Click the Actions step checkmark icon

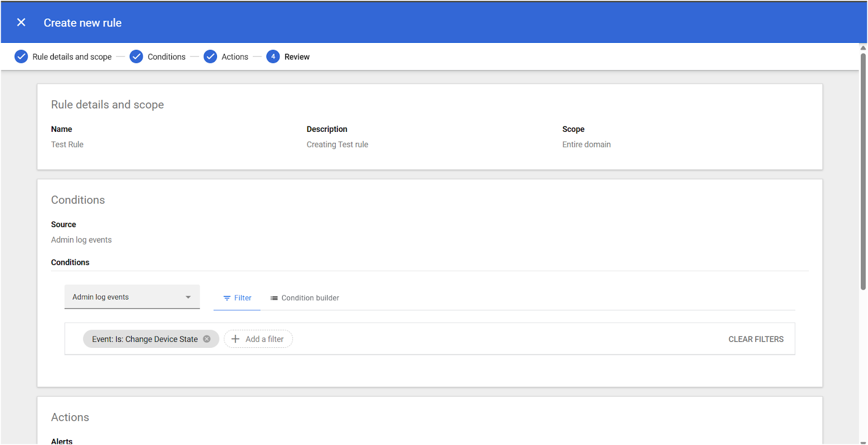coord(210,56)
